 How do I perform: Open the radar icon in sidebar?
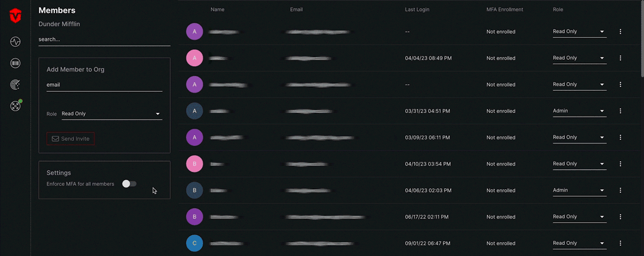coord(15,85)
